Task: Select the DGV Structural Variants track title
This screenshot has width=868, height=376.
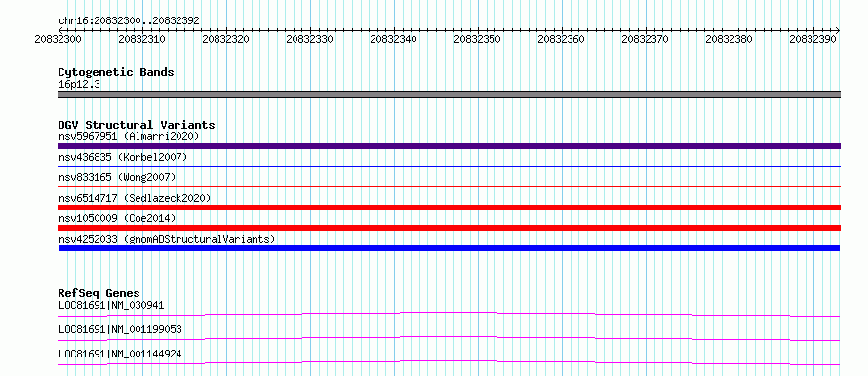Action: click(x=137, y=125)
